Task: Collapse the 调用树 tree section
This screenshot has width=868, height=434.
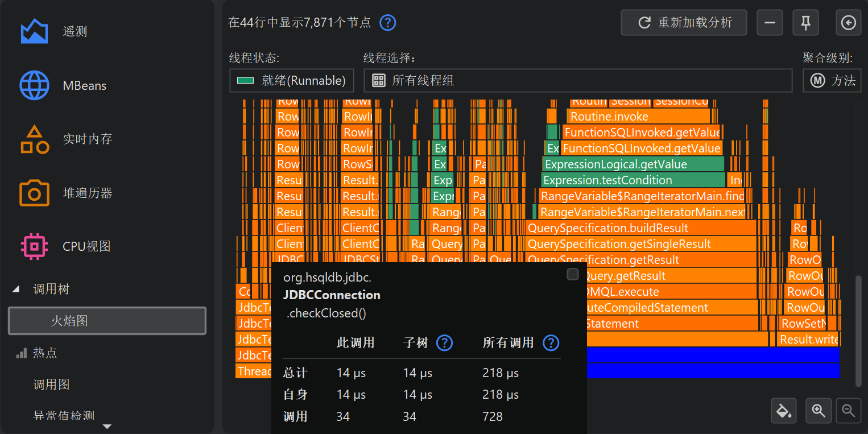Action: [x=16, y=290]
